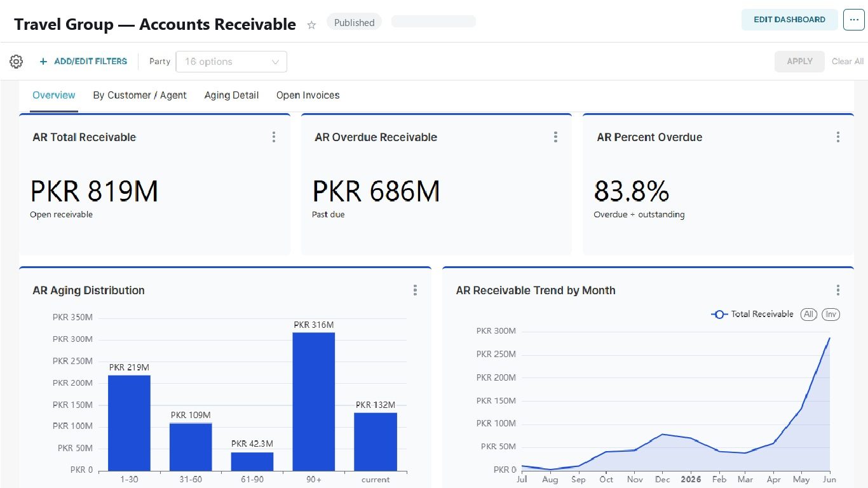Favorite the dashboard with the star icon
Screen dimensions: 868x488
311,25
